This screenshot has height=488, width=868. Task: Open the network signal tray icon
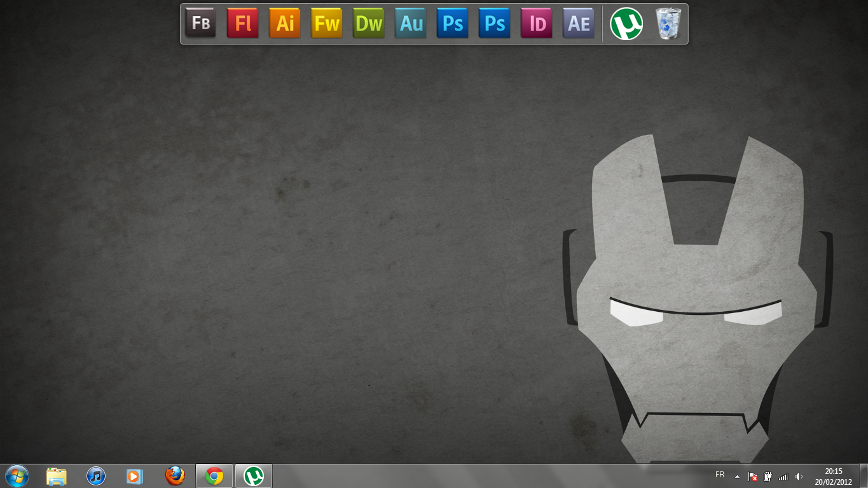click(783, 476)
